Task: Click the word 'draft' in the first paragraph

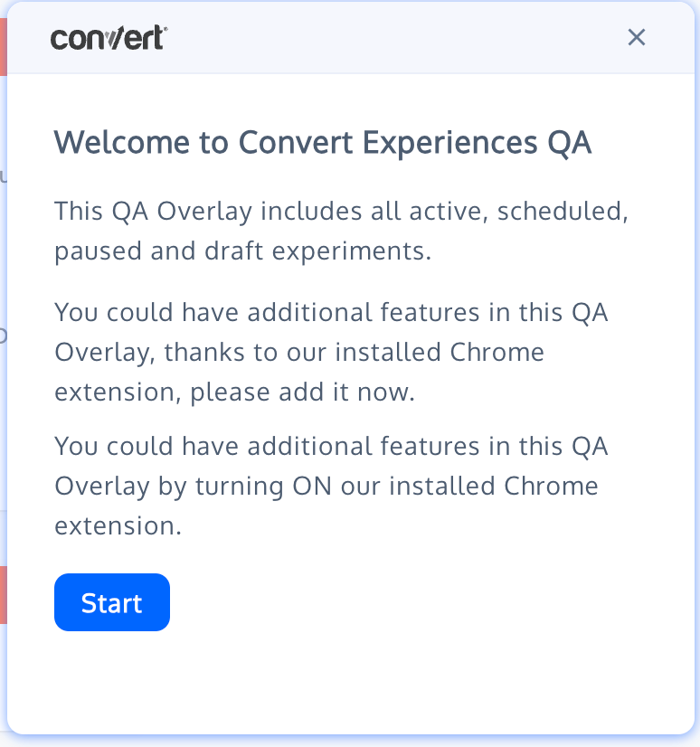Action: click(236, 251)
